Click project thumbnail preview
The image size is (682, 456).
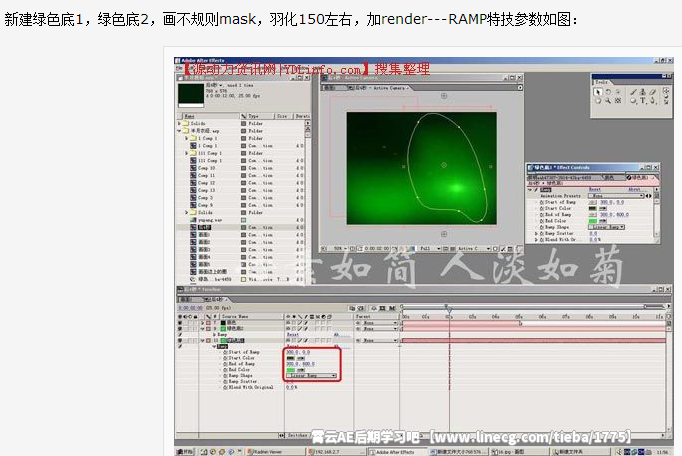(191, 96)
